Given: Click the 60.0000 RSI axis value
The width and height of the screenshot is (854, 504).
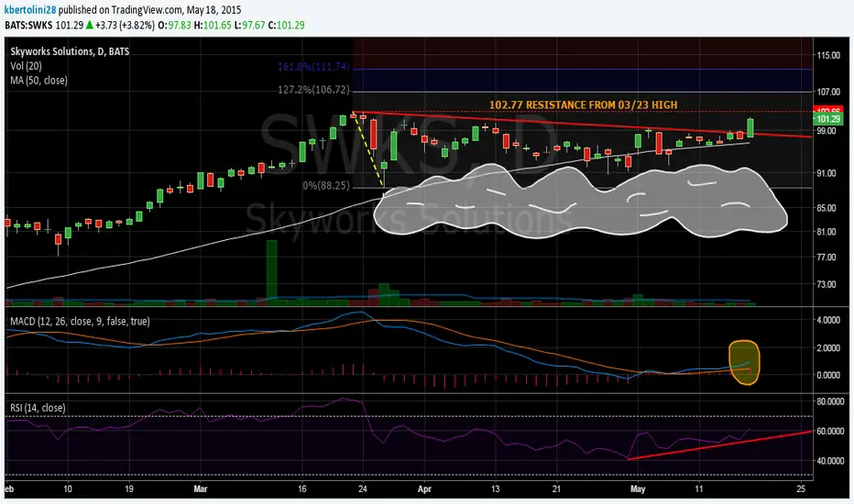Looking at the screenshot, I should coord(830,431).
